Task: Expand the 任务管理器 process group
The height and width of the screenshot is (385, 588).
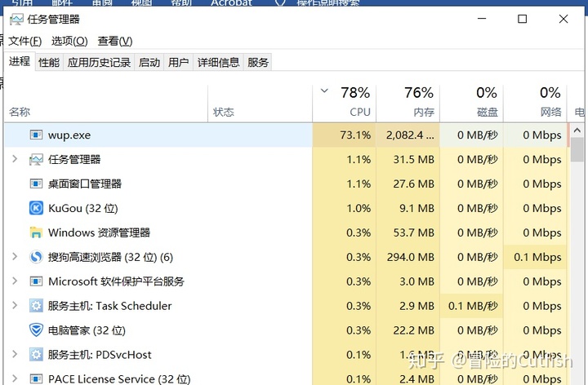Action: [15, 159]
